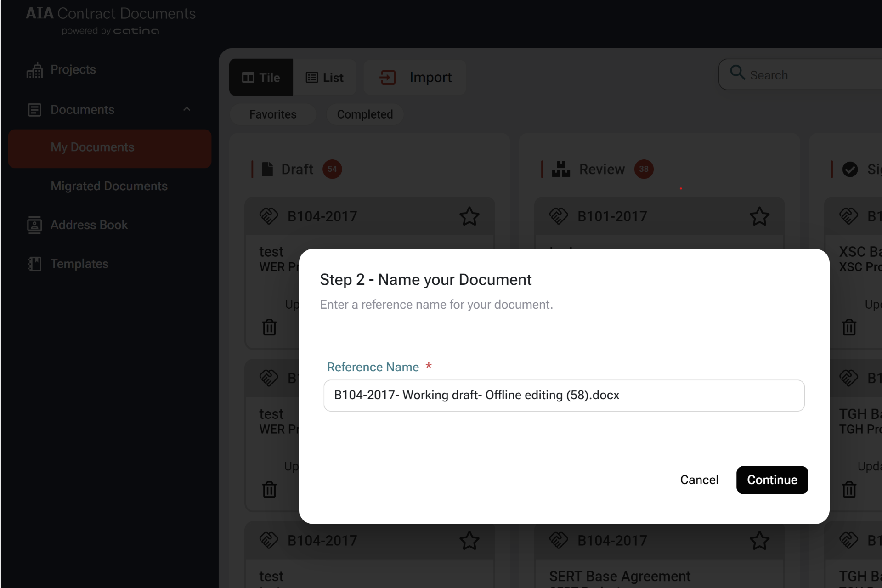882x588 pixels.
Task: Click handshake icon on top Draft B104-2017
Action: (x=269, y=216)
